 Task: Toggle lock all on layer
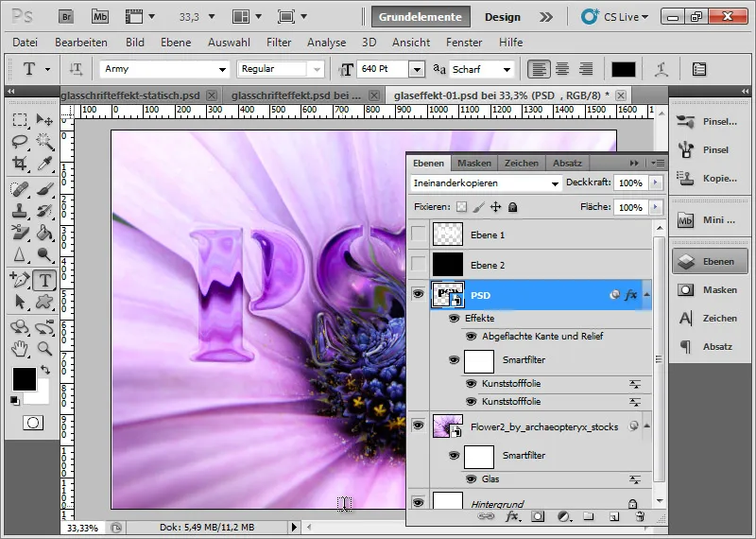513,207
